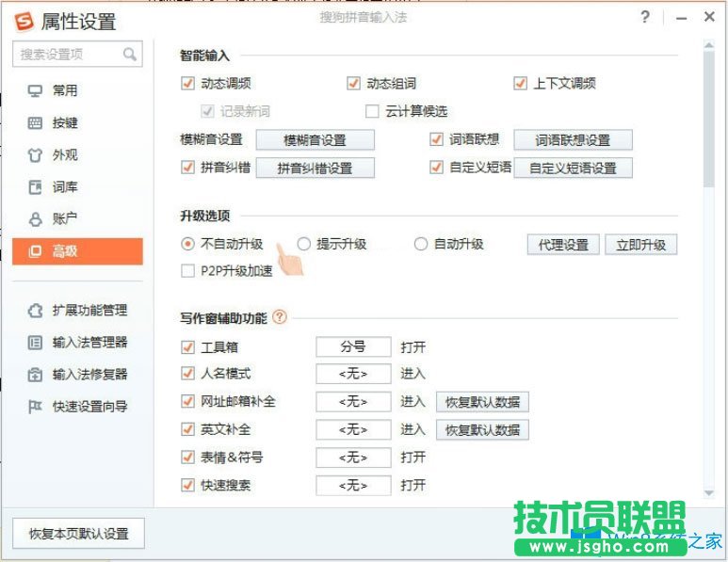728x562 pixels.
Task: Click the 人名模式 hotkey field
Action: (x=353, y=374)
